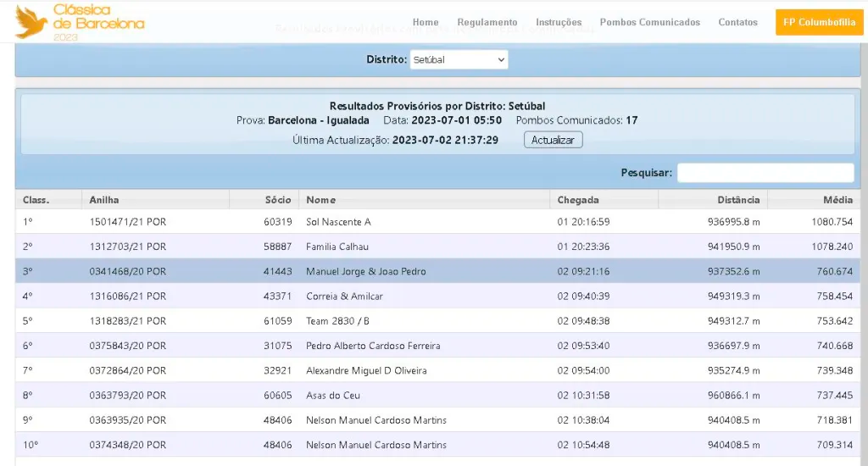Sort results by Média column

coord(837,200)
